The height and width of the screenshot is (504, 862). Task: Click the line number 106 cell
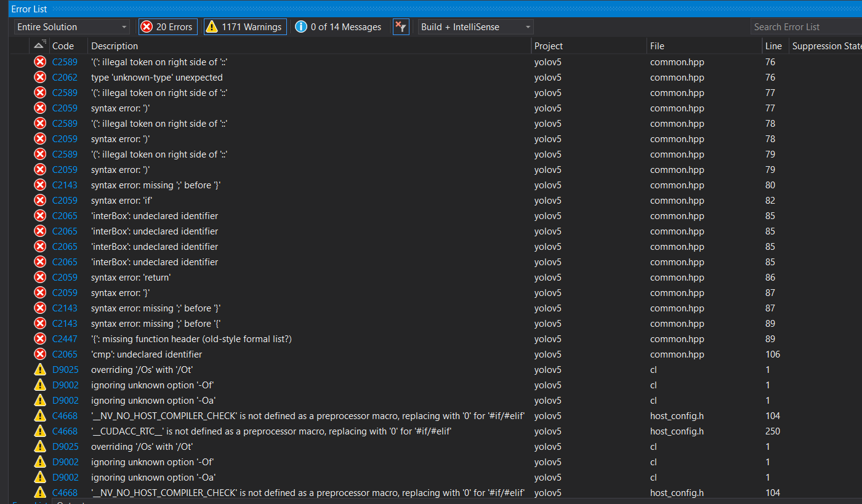click(773, 354)
